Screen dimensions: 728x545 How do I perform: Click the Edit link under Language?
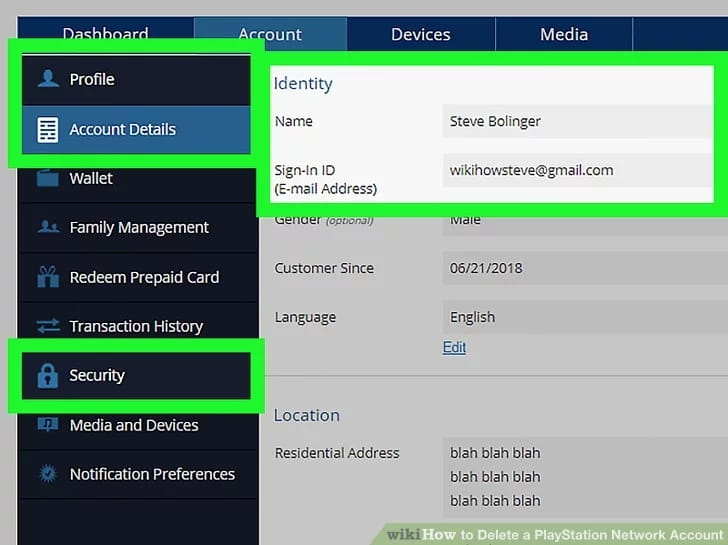tap(454, 347)
